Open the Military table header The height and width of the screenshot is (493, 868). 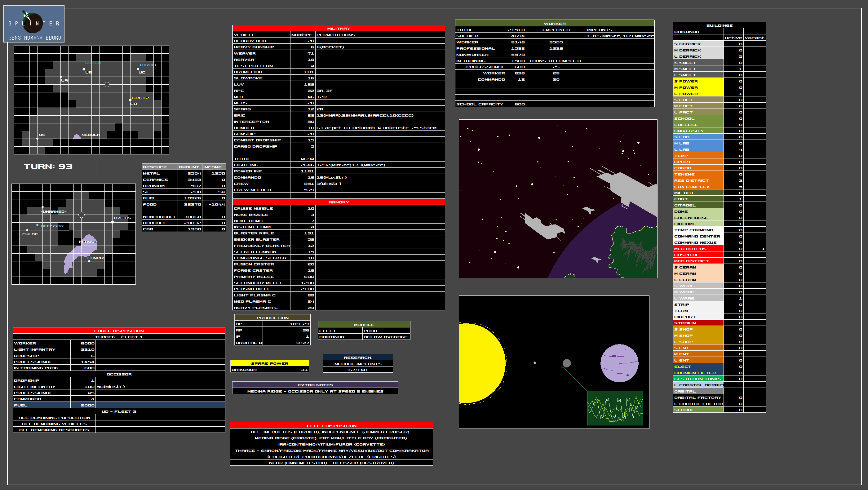[x=339, y=29]
